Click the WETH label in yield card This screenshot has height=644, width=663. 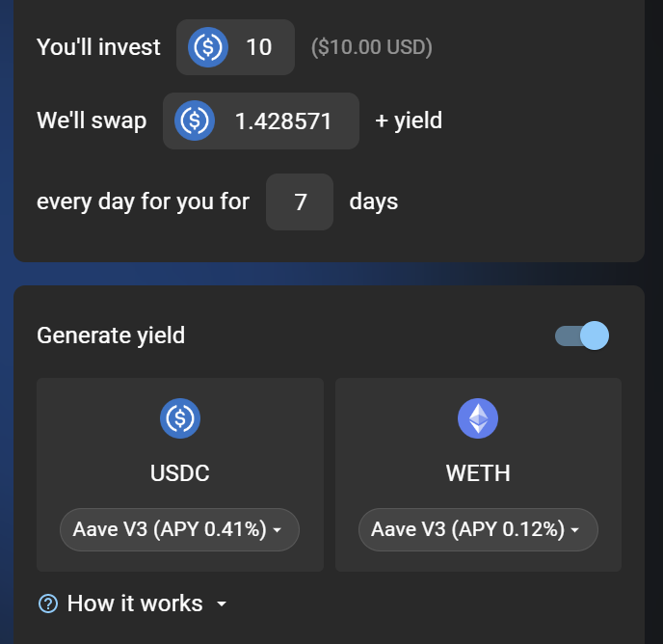coord(478,473)
